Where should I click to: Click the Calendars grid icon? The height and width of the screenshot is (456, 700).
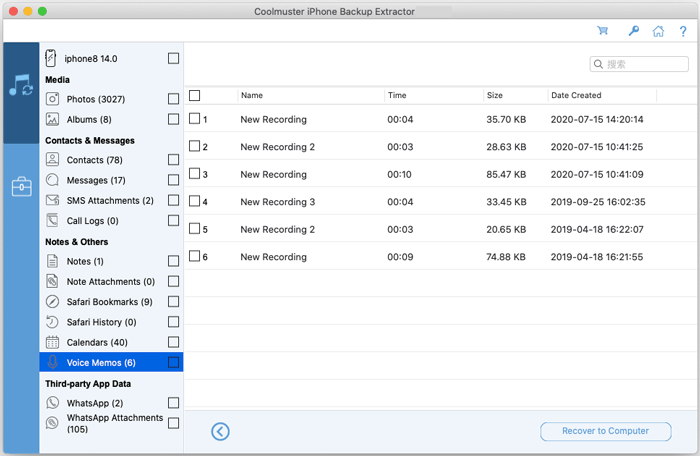(52, 342)
